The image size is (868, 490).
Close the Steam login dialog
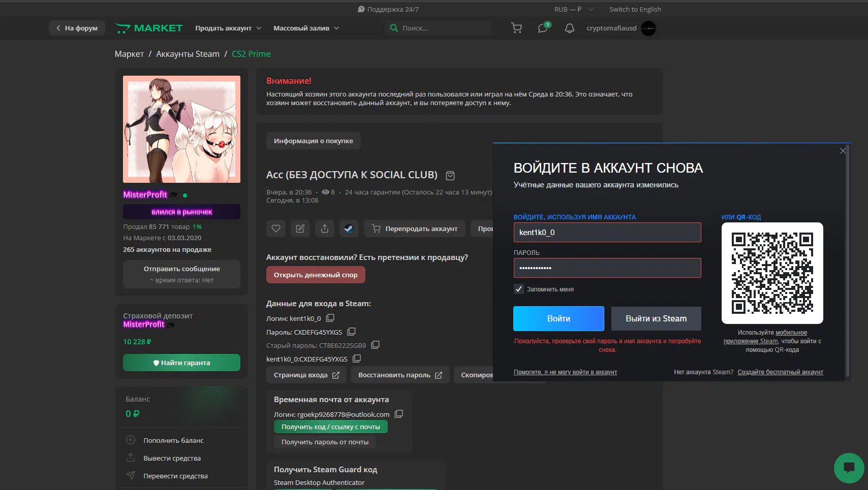click(x=843, y=151)
